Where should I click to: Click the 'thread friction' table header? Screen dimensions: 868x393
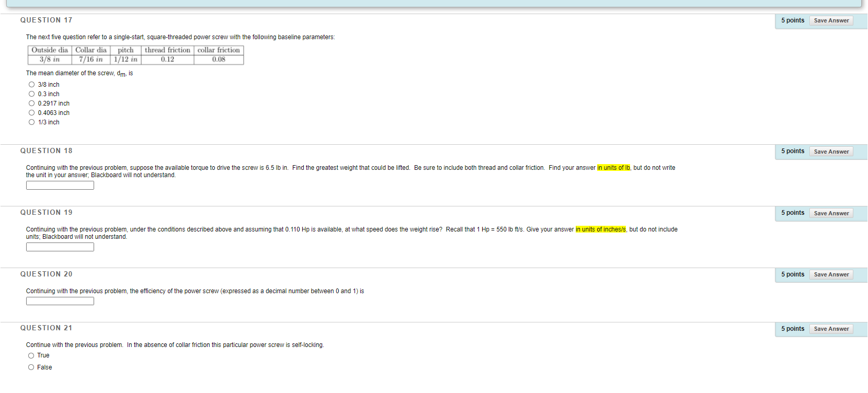tap(167, 50)
